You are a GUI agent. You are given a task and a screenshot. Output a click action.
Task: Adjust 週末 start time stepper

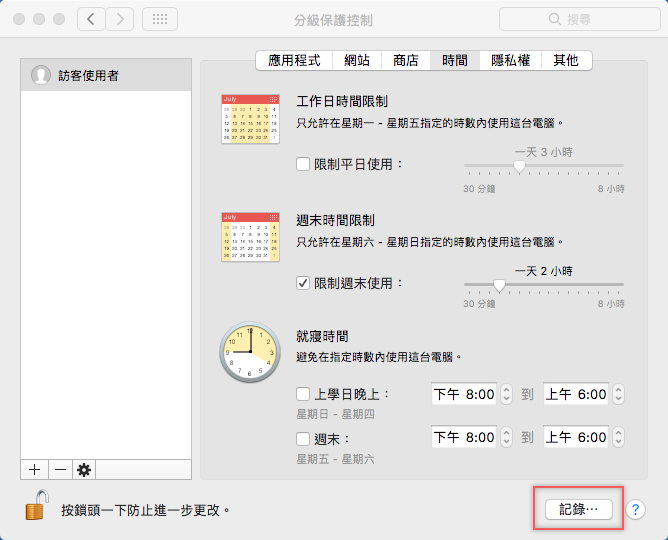(x=506, y=437)
